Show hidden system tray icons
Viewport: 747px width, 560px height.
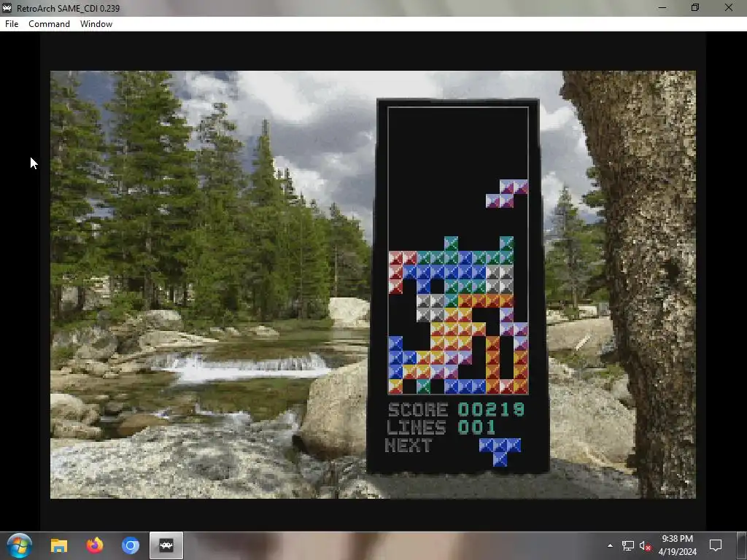(x=610, y=545)
